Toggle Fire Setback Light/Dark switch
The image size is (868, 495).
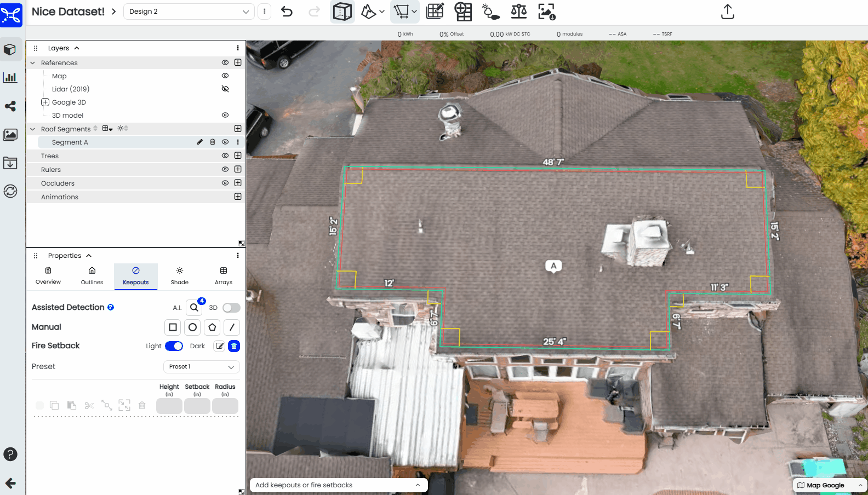coord(174,346)
